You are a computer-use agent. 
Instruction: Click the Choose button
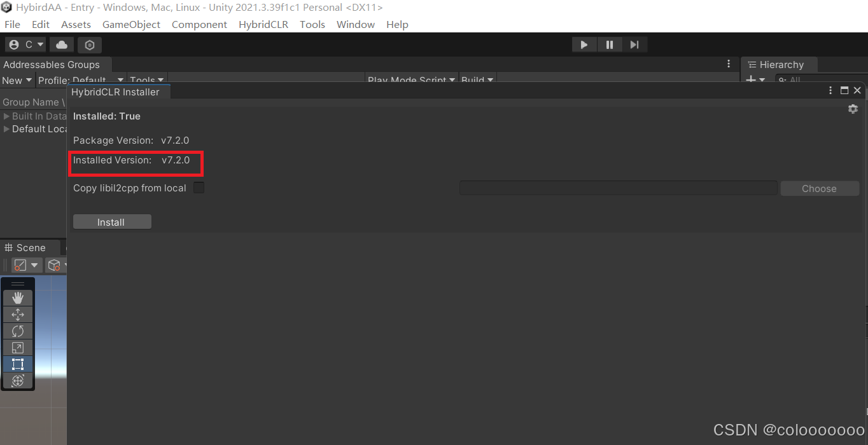819,188
